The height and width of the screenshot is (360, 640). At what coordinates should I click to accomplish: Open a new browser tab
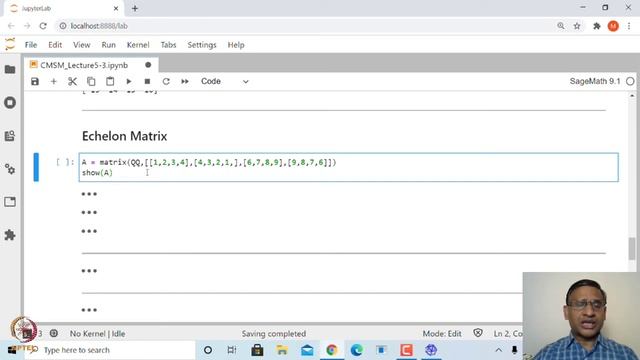pyautogui.click(x=135, y=8)
